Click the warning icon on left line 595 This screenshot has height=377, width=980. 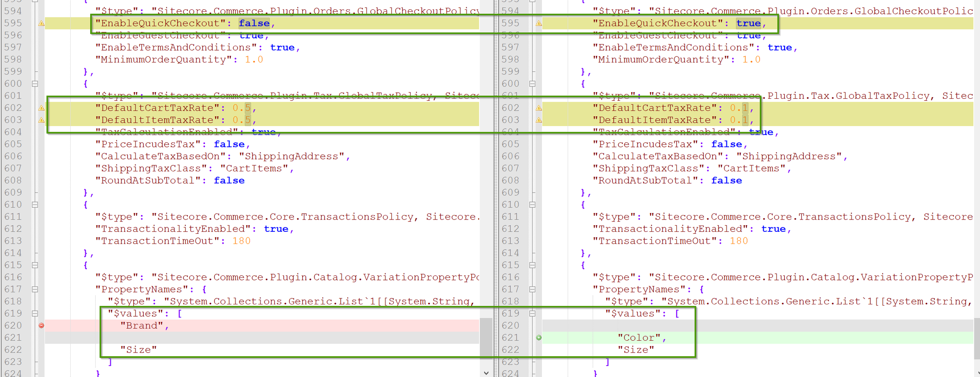41,24
